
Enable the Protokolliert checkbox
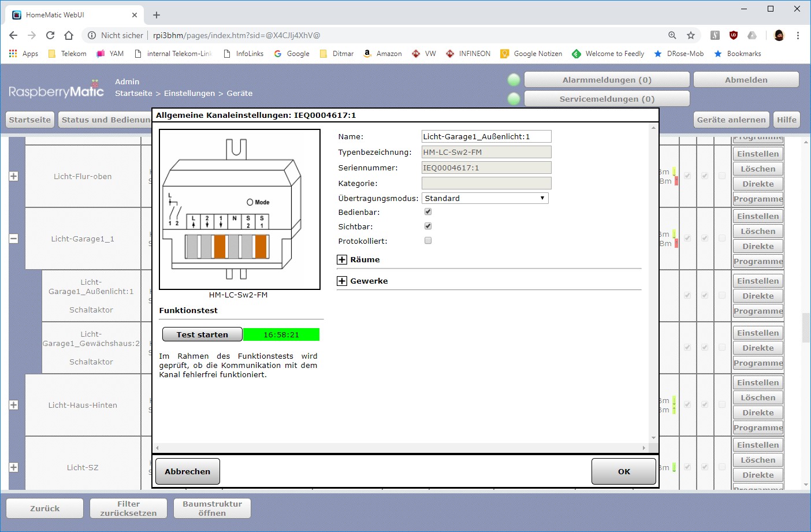pos(428,241)
